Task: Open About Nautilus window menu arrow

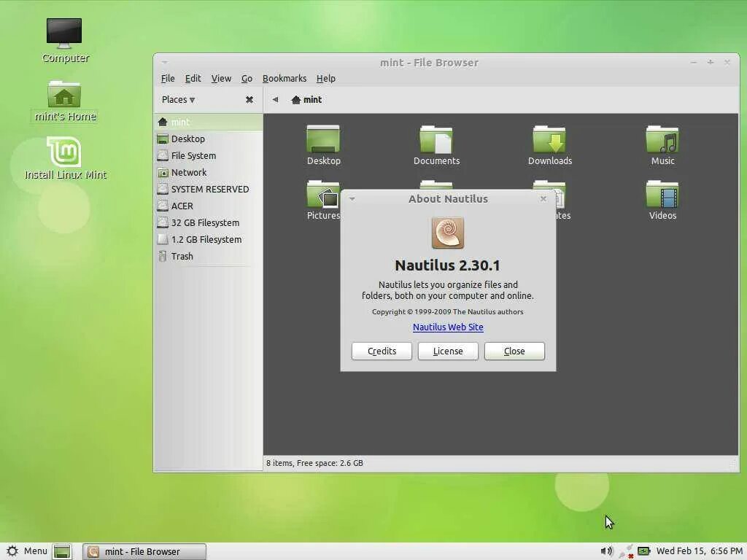Action: click(x=352, y=198)
